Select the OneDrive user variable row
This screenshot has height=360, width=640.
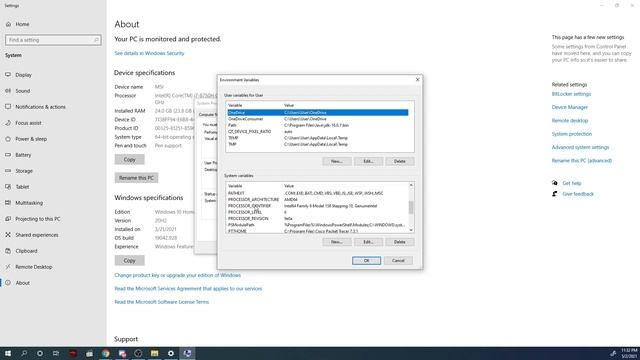pos(318,112)
